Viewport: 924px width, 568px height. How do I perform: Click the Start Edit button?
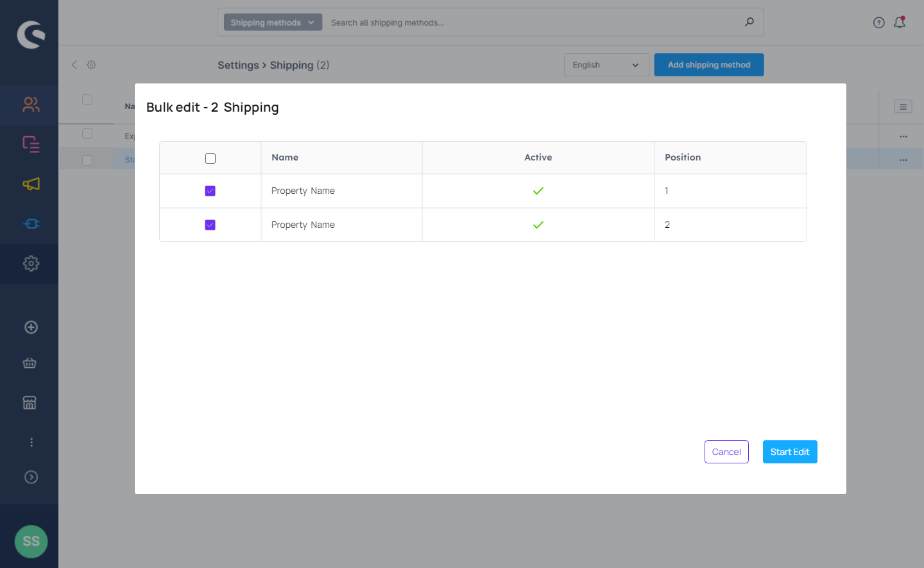[x=790, y=452]
